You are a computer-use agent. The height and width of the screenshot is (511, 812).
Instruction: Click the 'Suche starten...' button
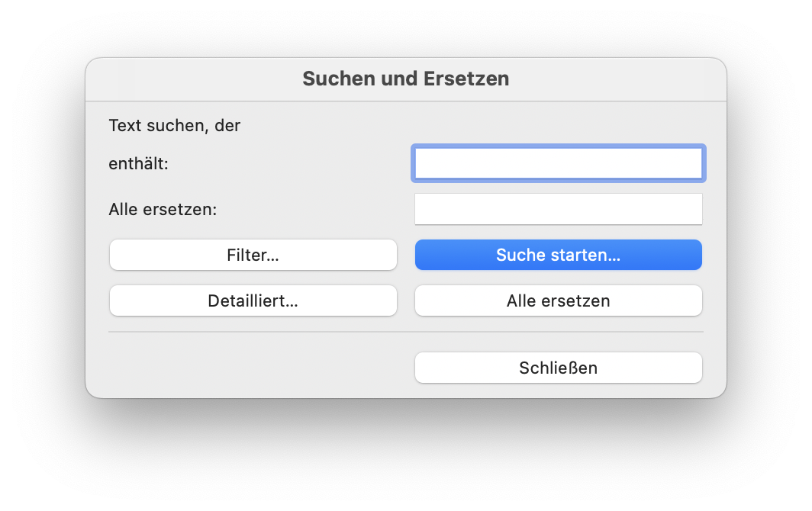(559, 255)
